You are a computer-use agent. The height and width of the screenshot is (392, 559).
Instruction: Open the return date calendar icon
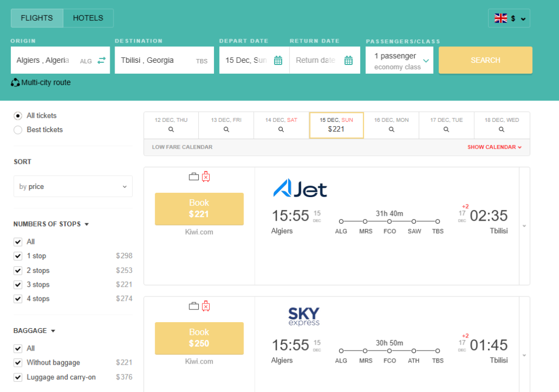tap(348, 61)
